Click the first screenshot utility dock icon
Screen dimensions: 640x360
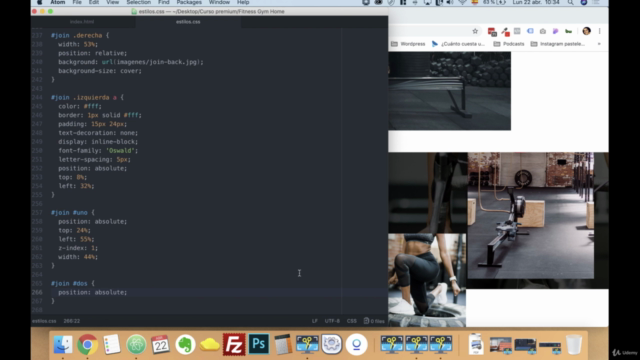tap(307, 344)
